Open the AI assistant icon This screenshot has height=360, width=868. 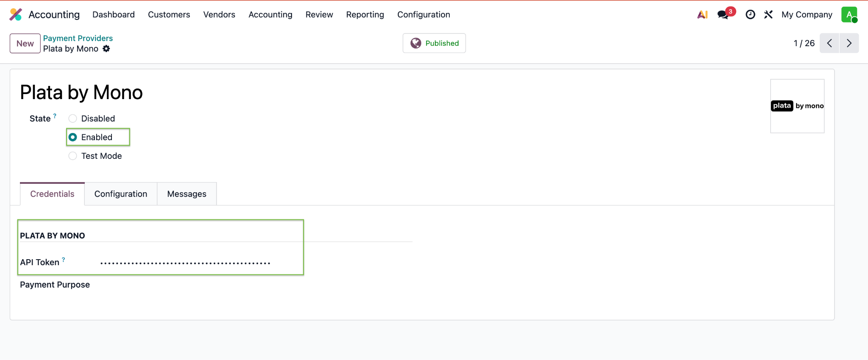[x=702, y=14]
